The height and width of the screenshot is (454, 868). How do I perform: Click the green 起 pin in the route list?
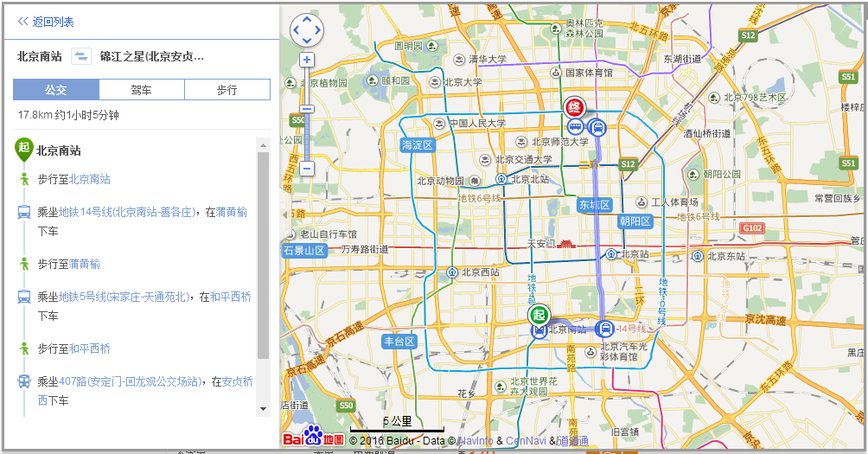(23, 149)
